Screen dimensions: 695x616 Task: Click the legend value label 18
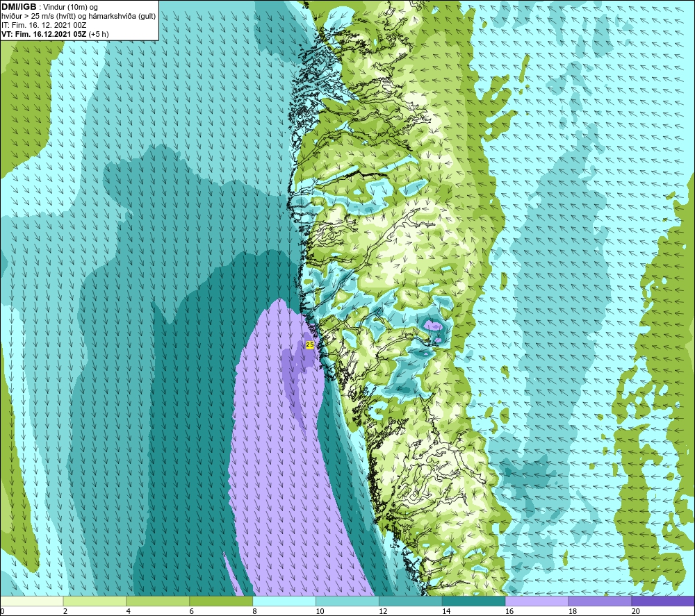pyautogui.click(x=573, y=612)
